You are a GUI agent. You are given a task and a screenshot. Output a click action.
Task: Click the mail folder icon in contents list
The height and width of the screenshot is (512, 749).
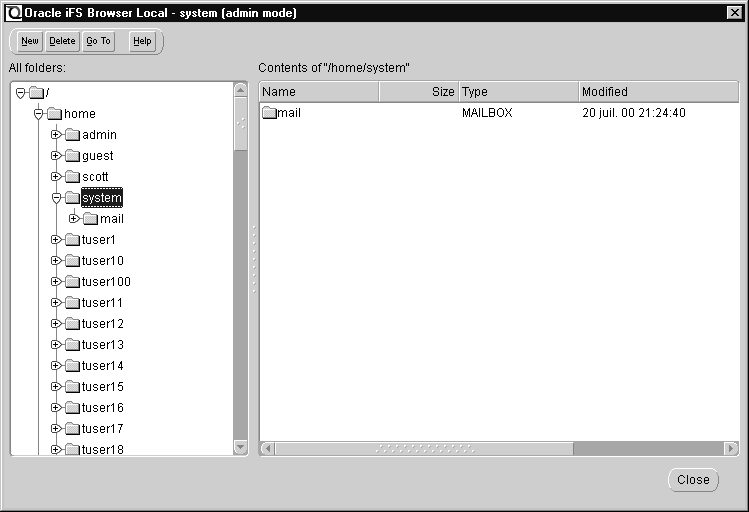pyautogui.click(x=269, y=113)
